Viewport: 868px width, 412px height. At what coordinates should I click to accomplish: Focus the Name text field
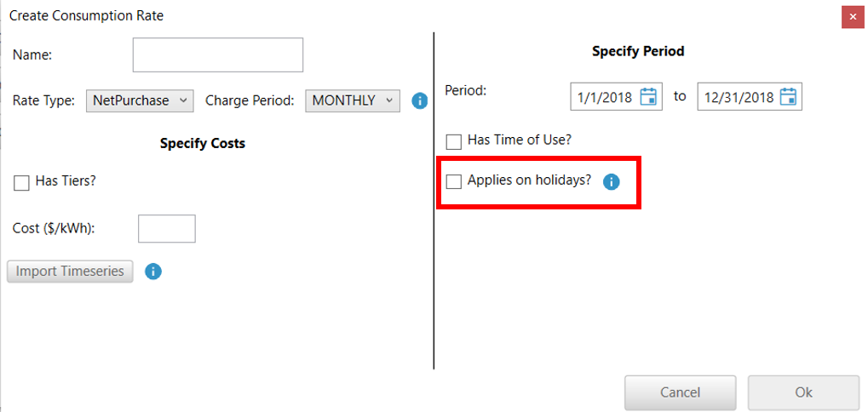218,55
